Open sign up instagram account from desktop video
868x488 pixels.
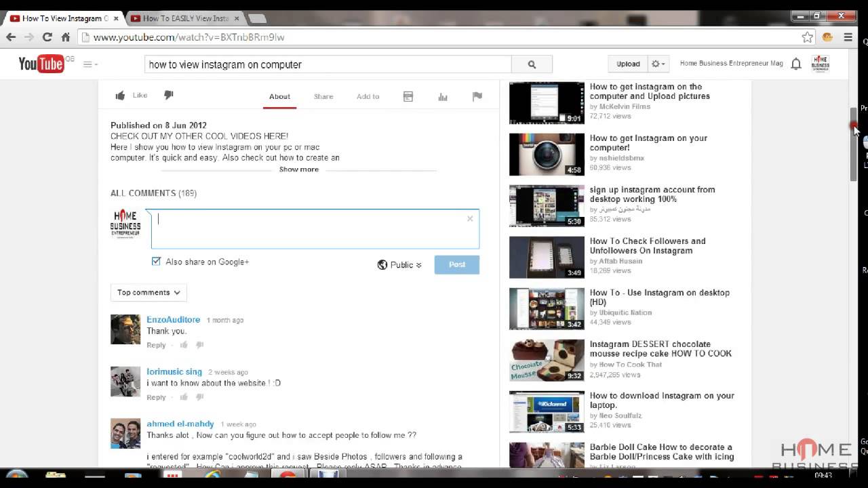pos(652,194)
